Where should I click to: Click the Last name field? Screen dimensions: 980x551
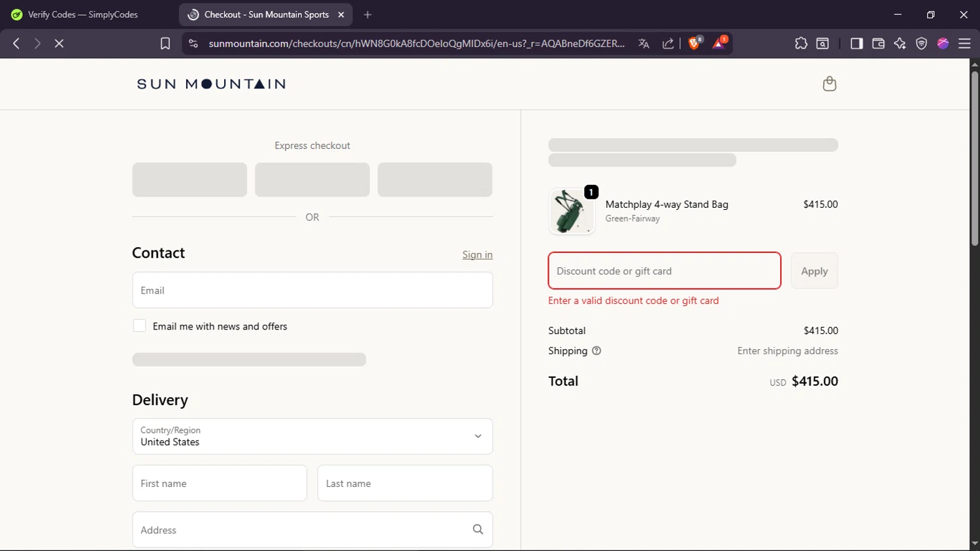[x=405, y=483]
